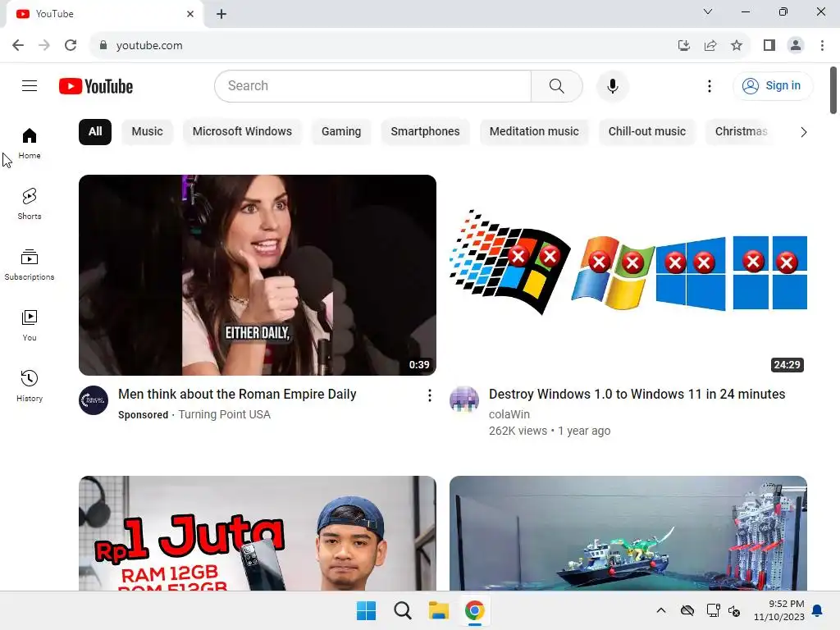The image size is (840, 630).
Task: Go back in Chrome
Action: (18, 46)
